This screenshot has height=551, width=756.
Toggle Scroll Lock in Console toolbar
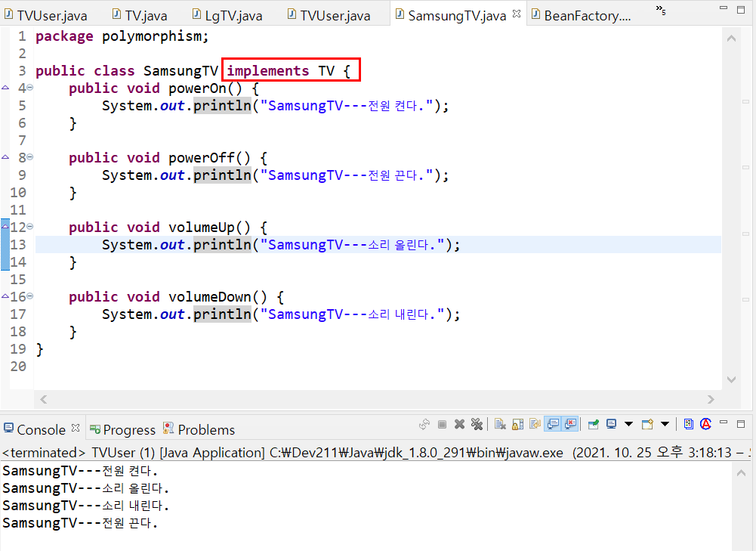pyautogui.click(x=518, y=424)
